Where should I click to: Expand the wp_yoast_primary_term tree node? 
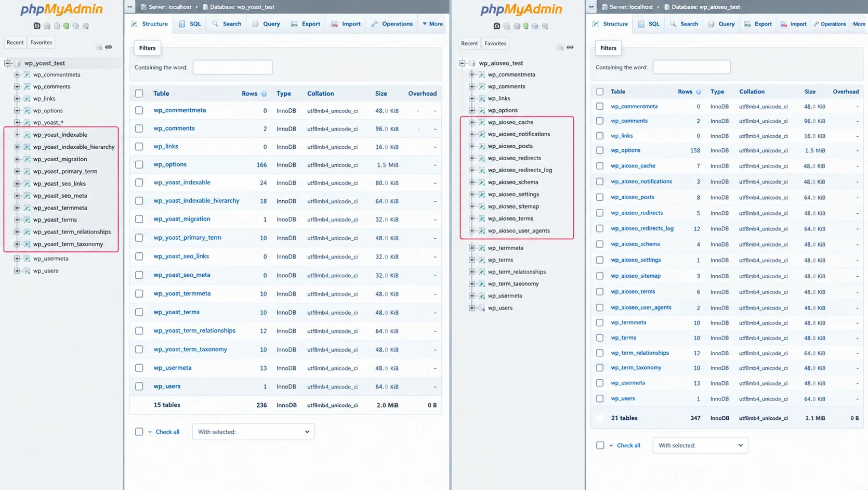pos(17,171)
